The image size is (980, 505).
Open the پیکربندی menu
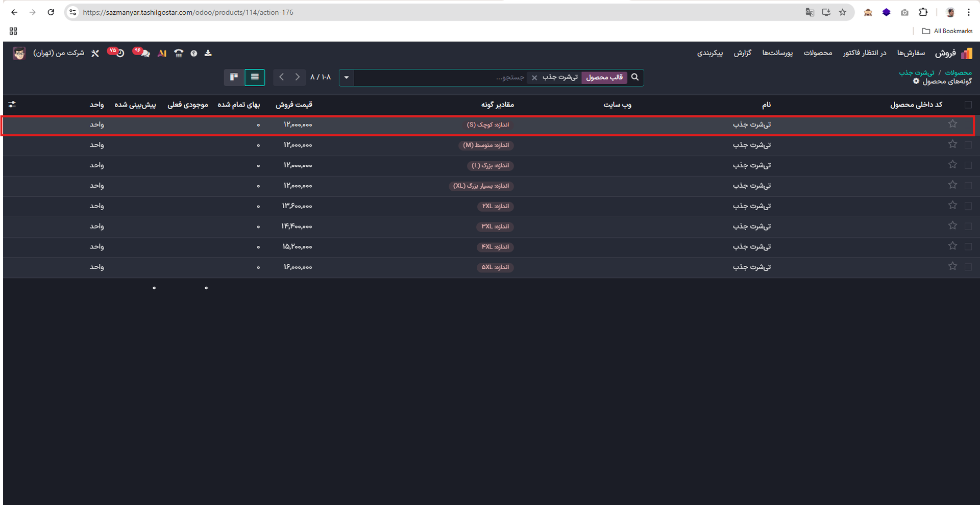tap(710, 53)
